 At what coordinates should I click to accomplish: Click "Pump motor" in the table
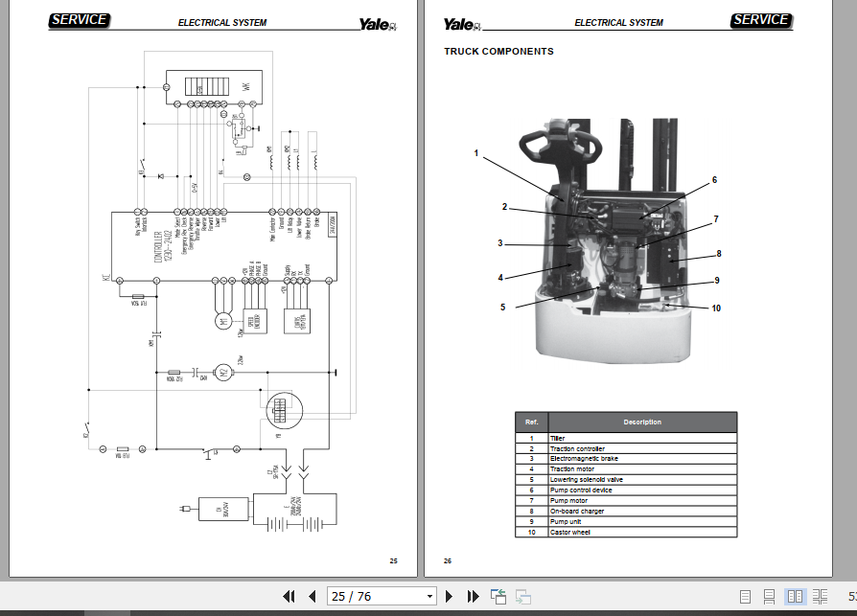(570, 500)
